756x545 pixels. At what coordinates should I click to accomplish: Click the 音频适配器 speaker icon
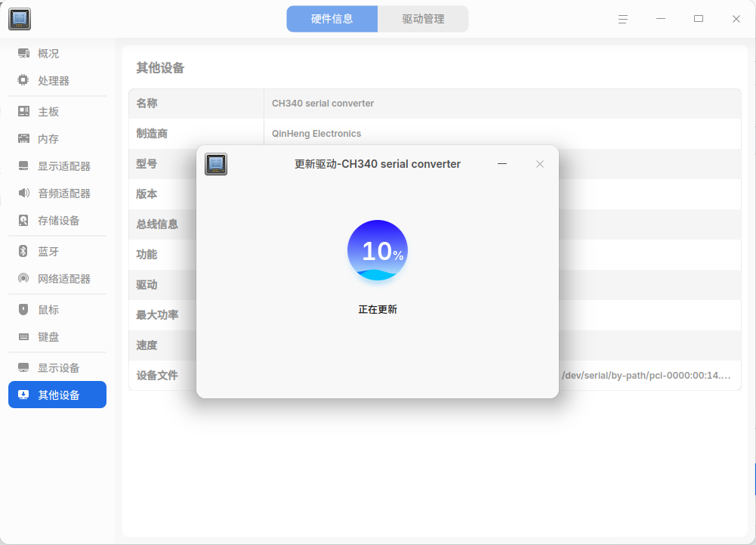click(23, 193)
